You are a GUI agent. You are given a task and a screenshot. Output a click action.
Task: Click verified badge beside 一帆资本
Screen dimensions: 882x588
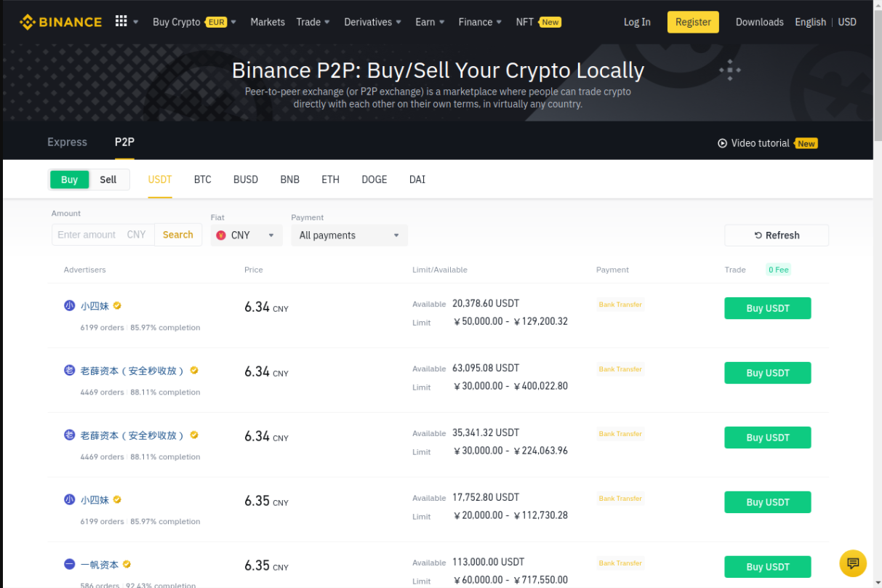tap(127, 565)
